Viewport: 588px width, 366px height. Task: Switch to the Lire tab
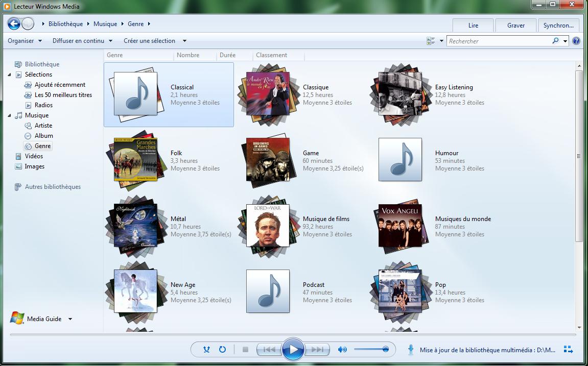pos(473,26)
